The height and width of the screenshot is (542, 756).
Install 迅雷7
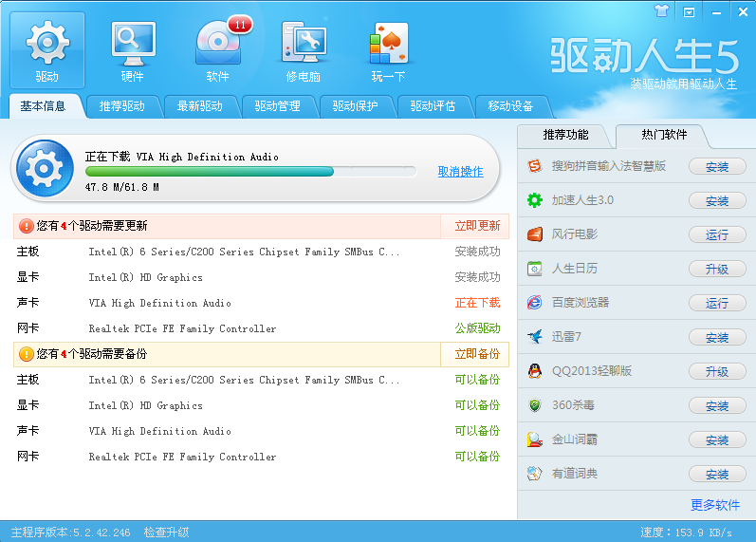[x=717, y=338]
